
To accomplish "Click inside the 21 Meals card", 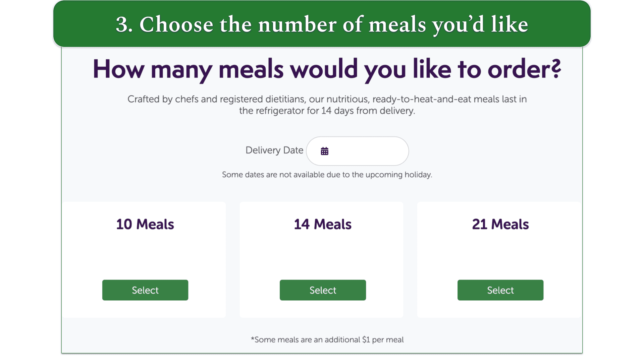I will pos(500,258).
